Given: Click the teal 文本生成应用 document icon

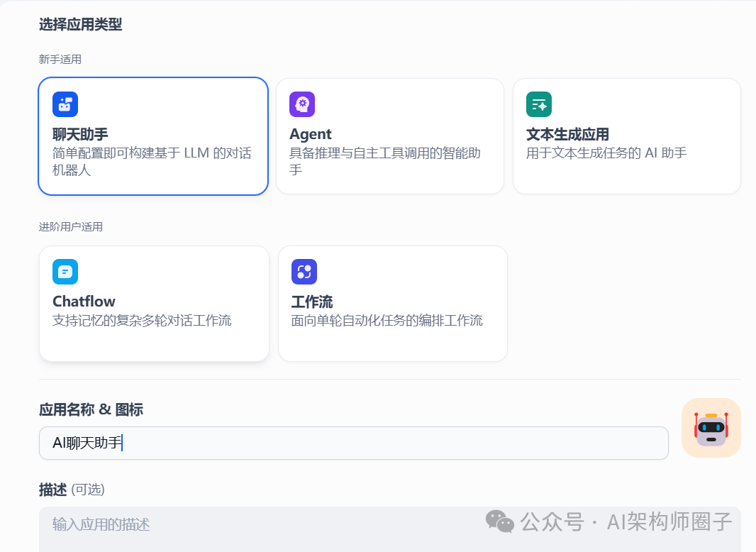Looking at the screenshot, I should [x=539, y=104].
